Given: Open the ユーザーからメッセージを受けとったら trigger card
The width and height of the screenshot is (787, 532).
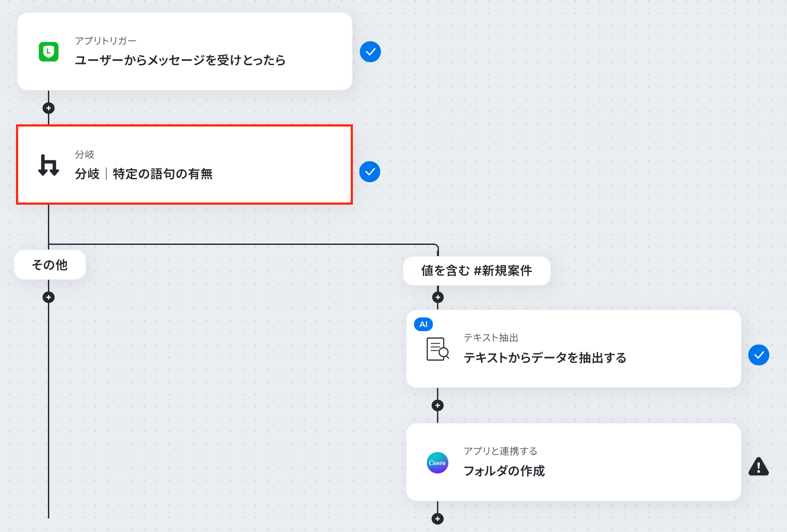Looking at the screenshot, I should [x=185, y=51].
